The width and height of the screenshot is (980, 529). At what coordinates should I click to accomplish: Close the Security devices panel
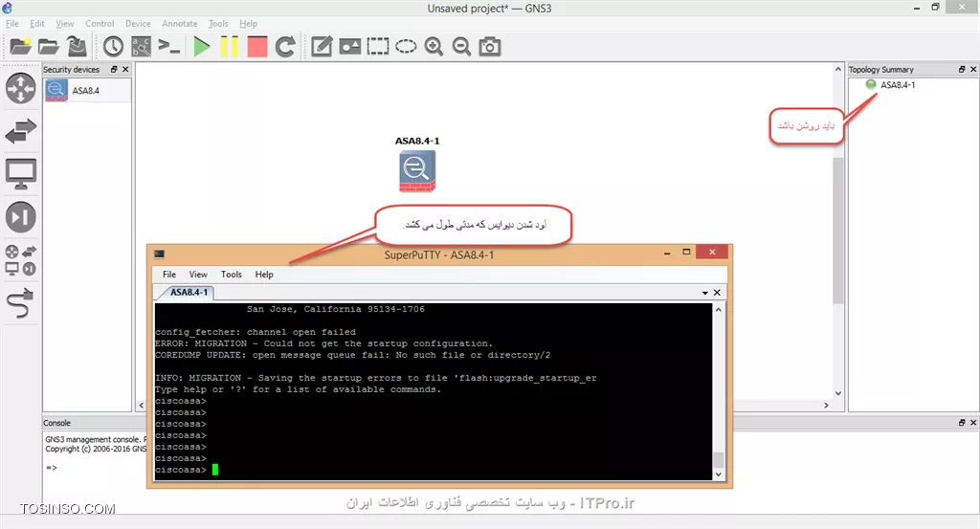click(125, 69)
